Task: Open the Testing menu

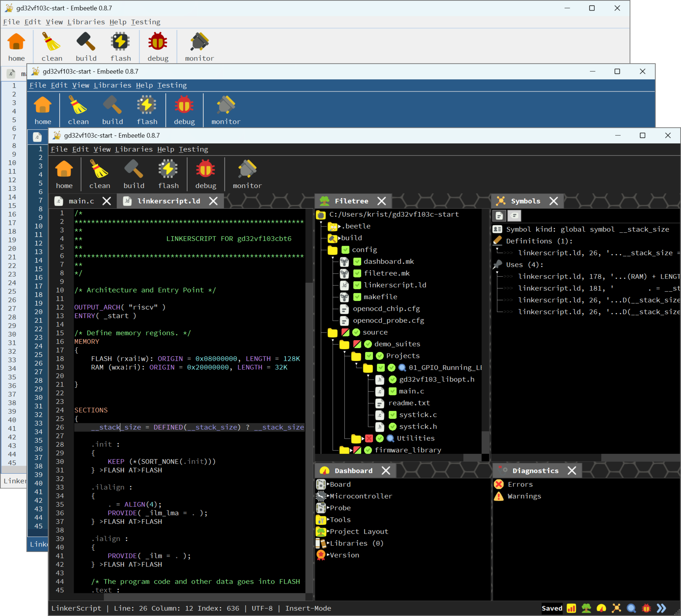Action: [193, 149]
